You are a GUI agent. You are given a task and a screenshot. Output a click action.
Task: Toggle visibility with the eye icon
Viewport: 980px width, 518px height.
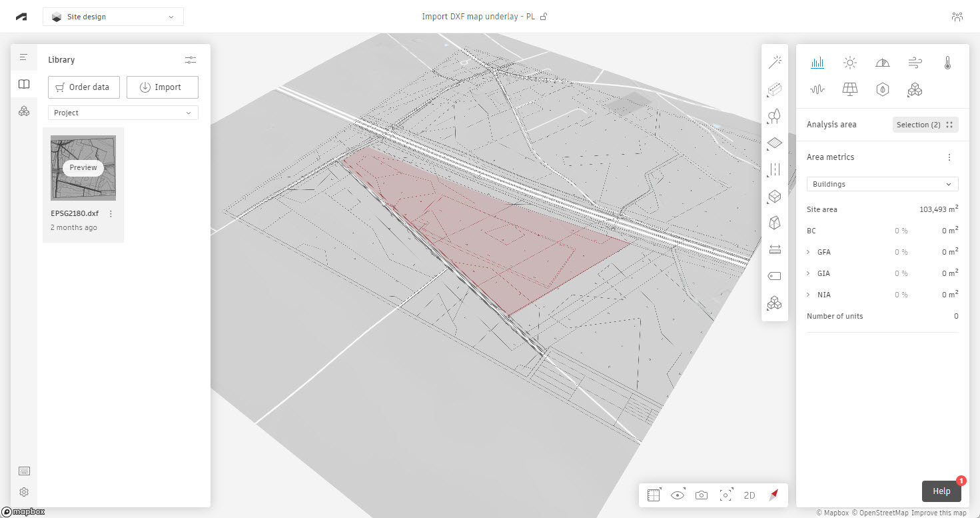click(x=678, y=495)
